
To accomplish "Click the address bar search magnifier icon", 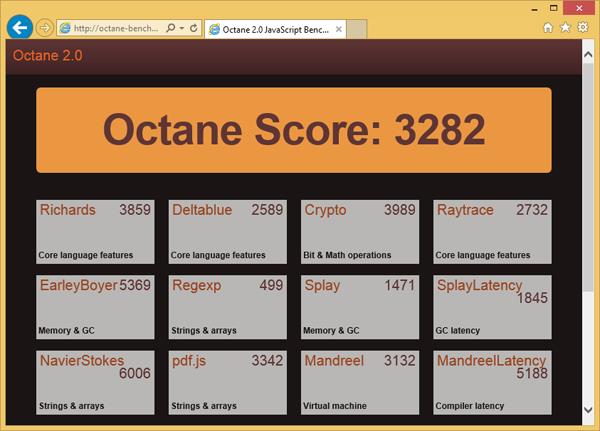I will tap(171, 28).
